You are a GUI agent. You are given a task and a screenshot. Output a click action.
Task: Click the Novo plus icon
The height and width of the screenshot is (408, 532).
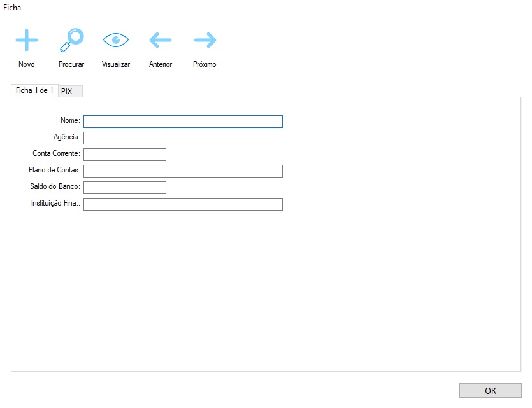pyautogui.click(x=27, y=41)
